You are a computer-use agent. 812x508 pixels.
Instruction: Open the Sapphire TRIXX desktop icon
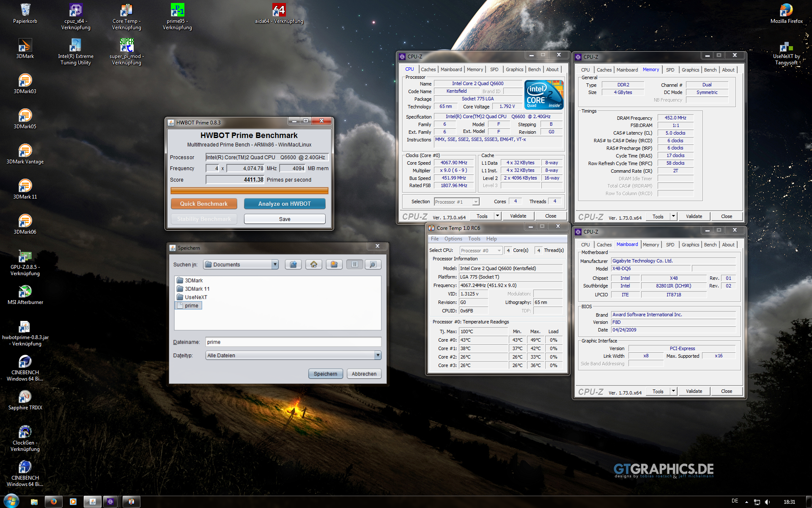(x=25, y=400)
